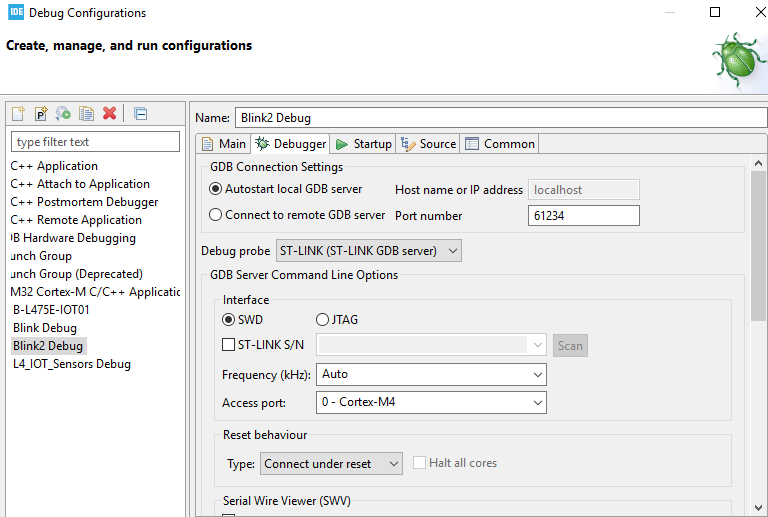Image resolution: width=768 pixels, height=517 pixels.
Task: Maximize the Debug Configurations window
Action: [x=715, y=12]
